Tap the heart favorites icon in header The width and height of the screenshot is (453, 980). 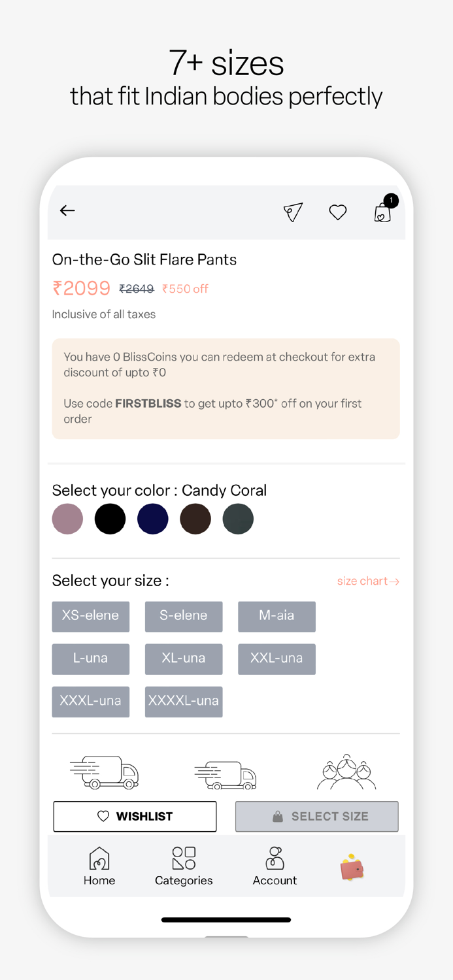coord(337,212)
